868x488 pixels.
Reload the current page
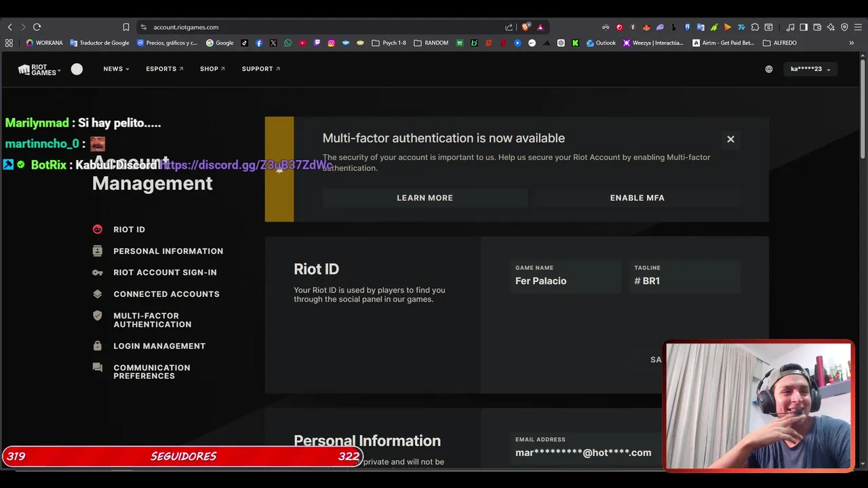pyautogui.click(x=37, y=27)
